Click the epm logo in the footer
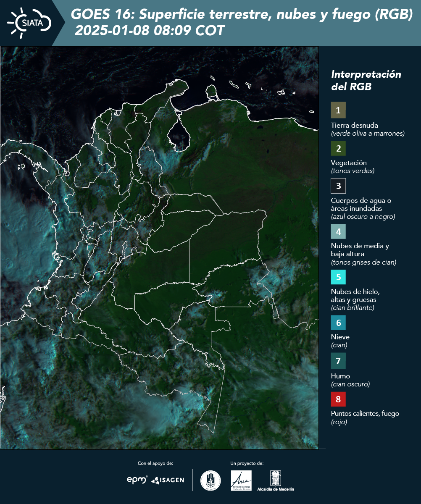This screenshot has width=421, height=504. point(137,480)
